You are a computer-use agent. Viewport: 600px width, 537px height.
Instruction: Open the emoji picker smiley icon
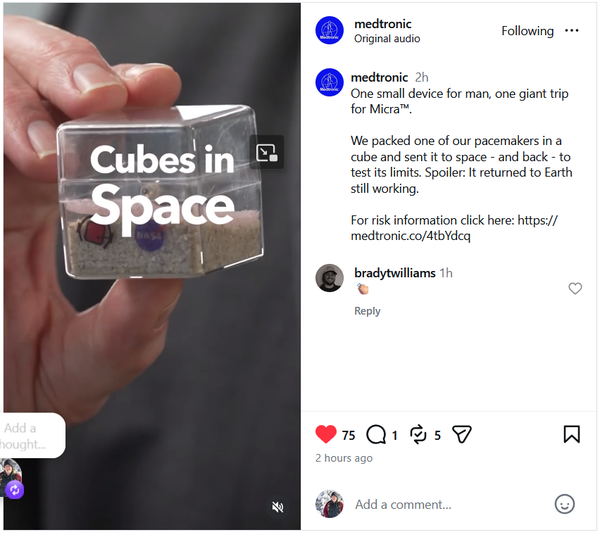[565, 504]
